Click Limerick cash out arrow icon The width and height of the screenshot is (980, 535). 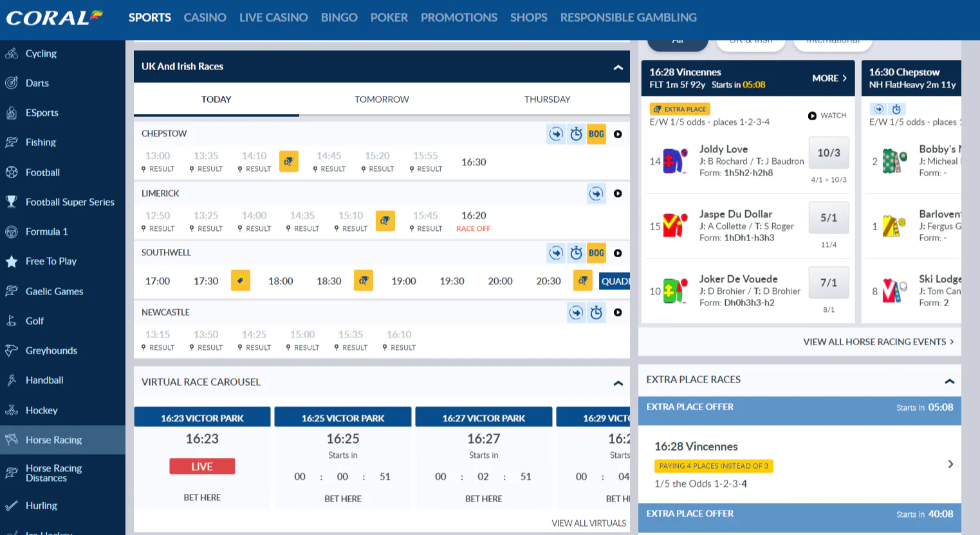click(596, 194)
